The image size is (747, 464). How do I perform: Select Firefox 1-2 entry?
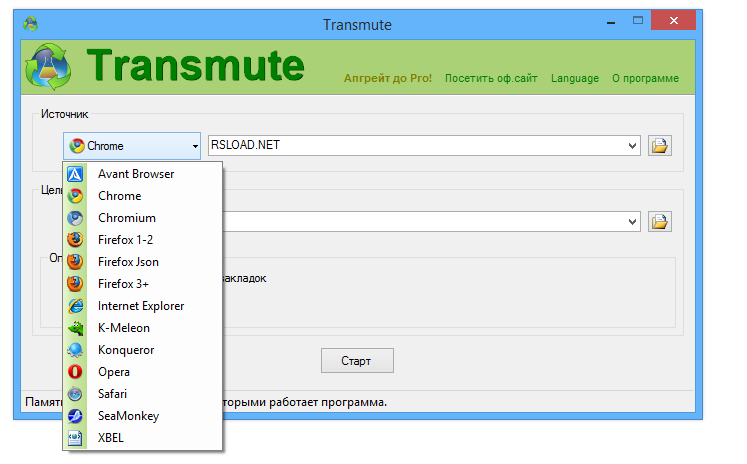[142, 240]
